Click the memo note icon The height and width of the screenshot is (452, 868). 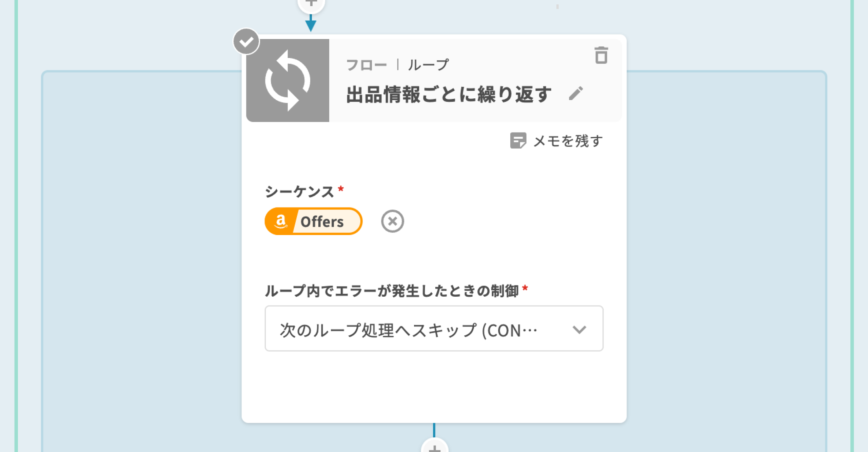click(518, 140)
